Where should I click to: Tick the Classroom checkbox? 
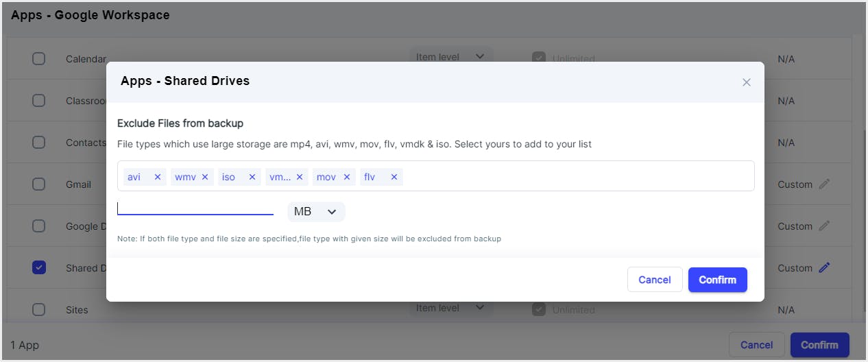click(39, 100)
